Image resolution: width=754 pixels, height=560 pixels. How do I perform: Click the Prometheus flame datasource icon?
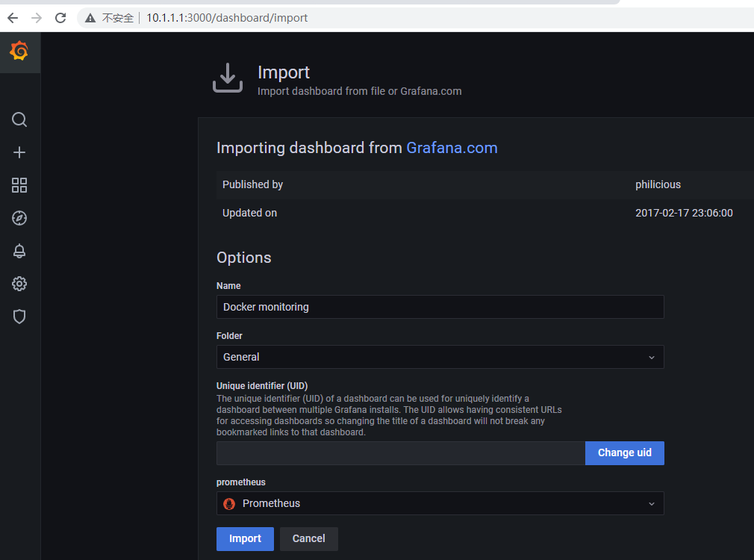[229, 504]
